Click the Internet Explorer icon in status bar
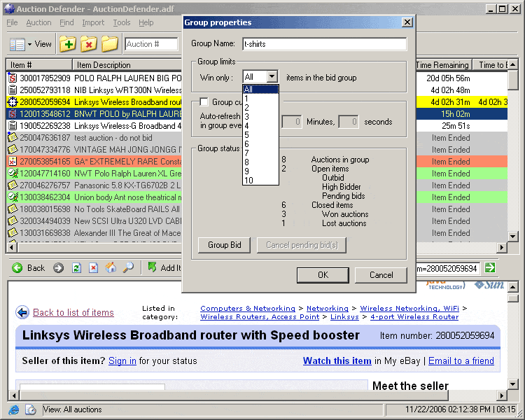 pos(14,410)
